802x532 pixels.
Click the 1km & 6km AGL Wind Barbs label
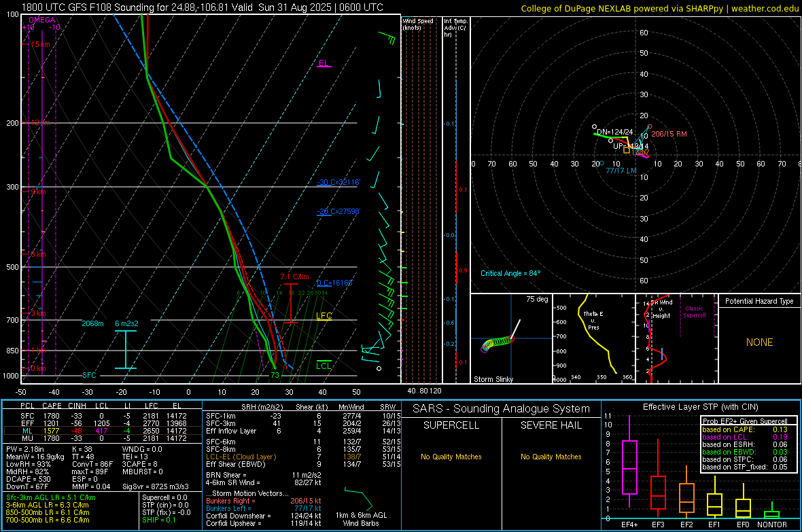point(361,519)
